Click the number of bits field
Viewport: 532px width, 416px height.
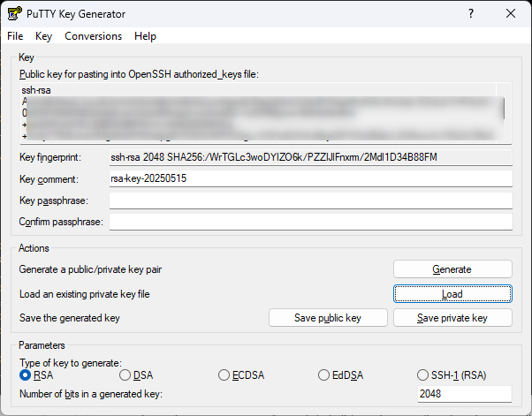465,394
